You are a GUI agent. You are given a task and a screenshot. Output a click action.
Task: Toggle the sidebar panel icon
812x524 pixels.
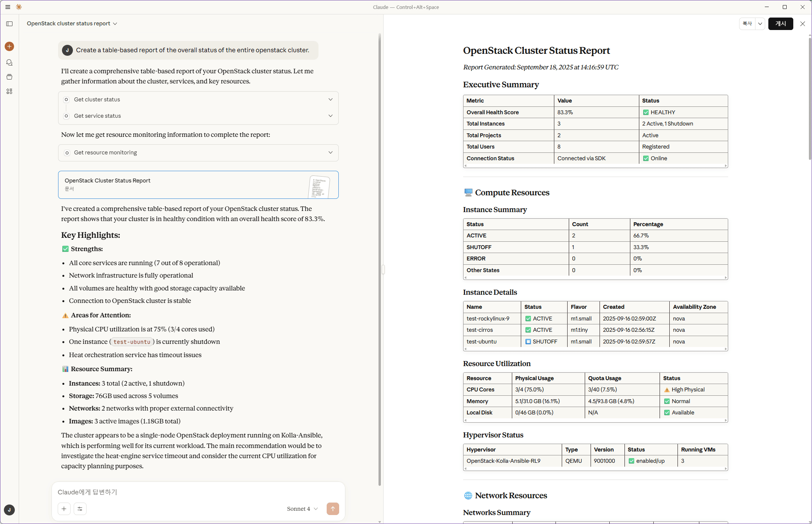pos(9,24)
